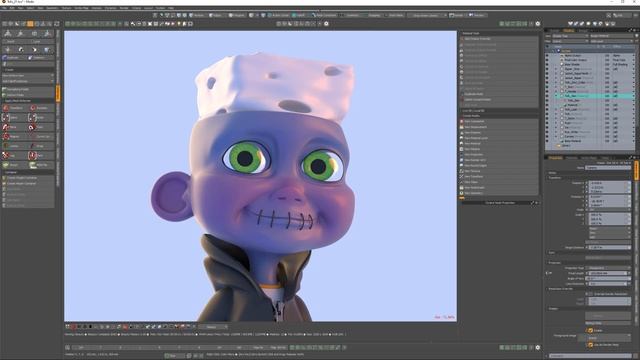The height and width of the screenshot is (360, 640).
Task: Toggle visibility of the cyan highlighted row
Action: coord(548,96)
